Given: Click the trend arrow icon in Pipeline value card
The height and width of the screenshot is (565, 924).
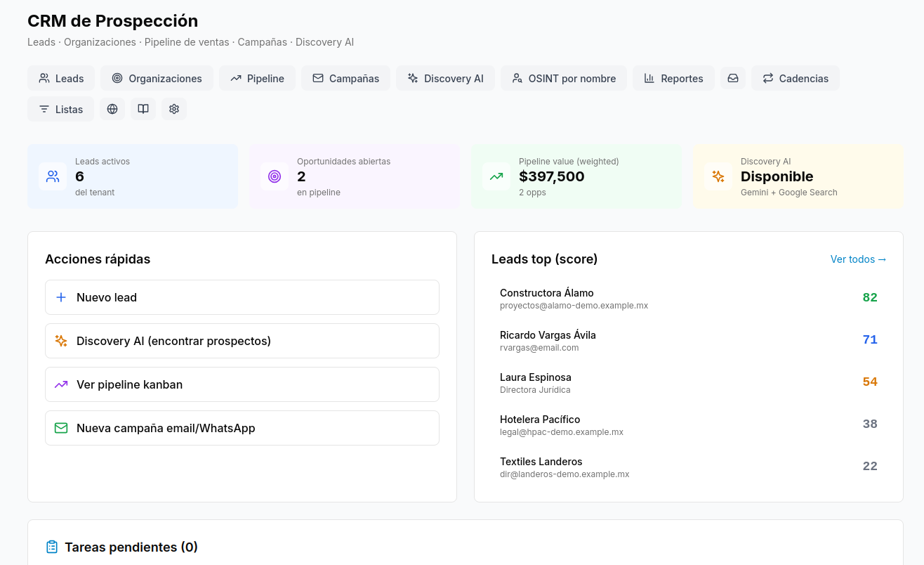Looking at the screenshot, I should pyautogui.click(x=496, y=176).
